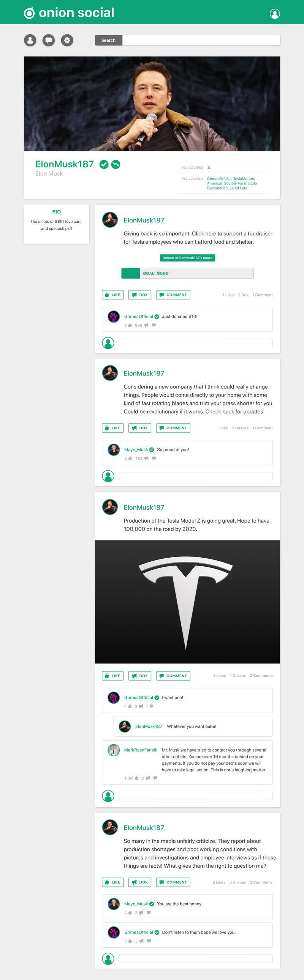Like the fundraiser post
Screen dimensions: 304x980
(x=113, y=295)
